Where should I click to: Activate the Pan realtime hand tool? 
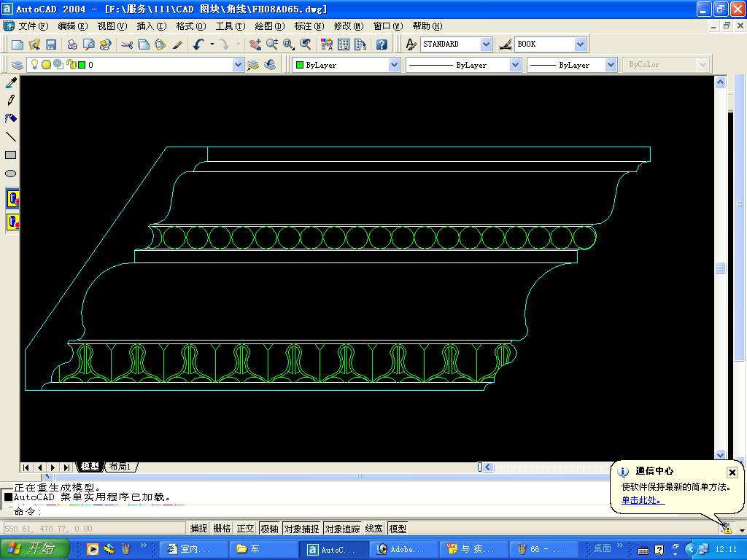(255, 44)
